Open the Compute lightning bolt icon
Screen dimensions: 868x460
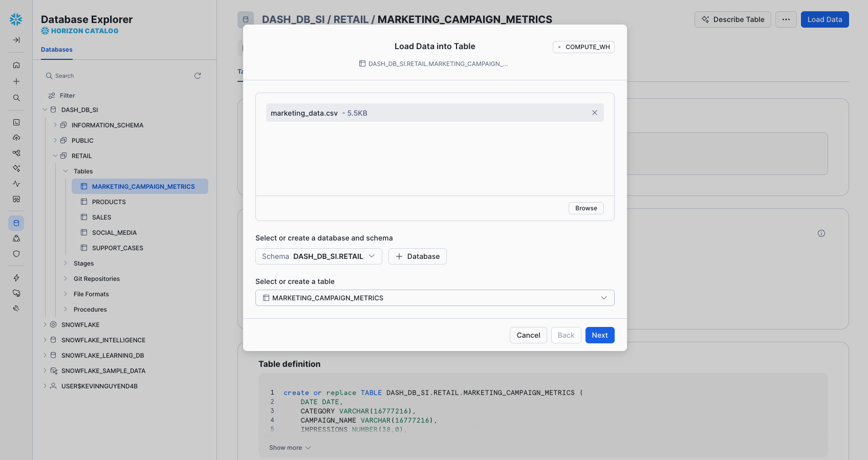point(16,278)
